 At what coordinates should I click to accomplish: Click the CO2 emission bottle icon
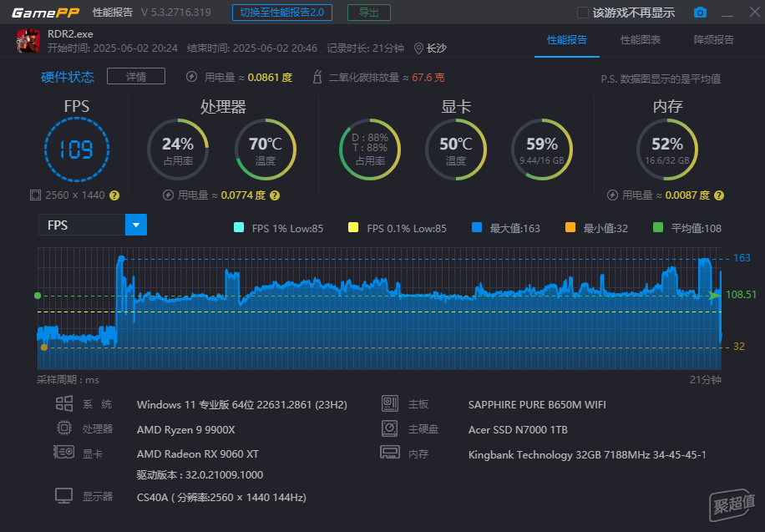[x=317, y=77]
